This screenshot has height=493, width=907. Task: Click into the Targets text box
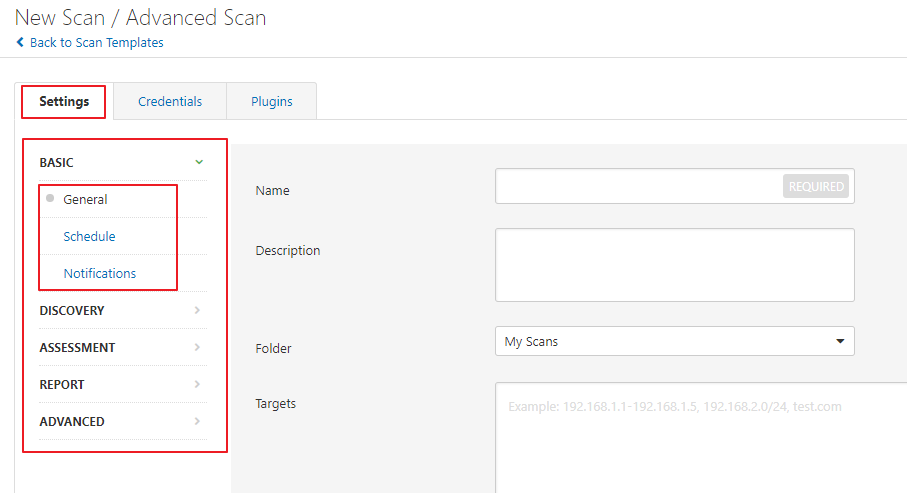click(x=700, y=440)
